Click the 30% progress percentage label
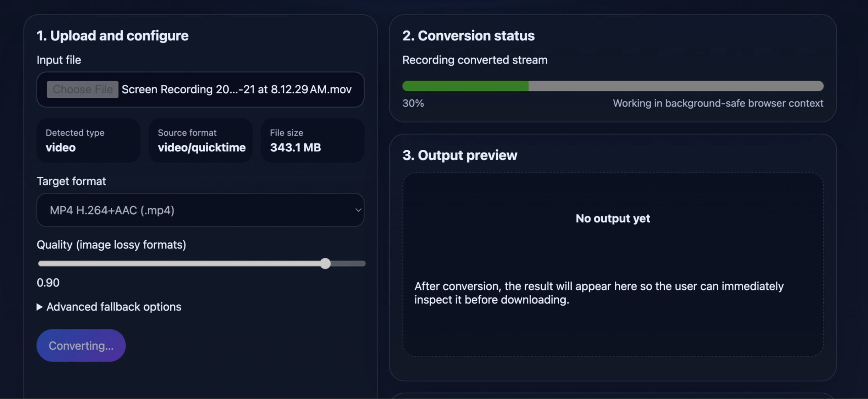The image size is (868, 399). tap(413, 103)
